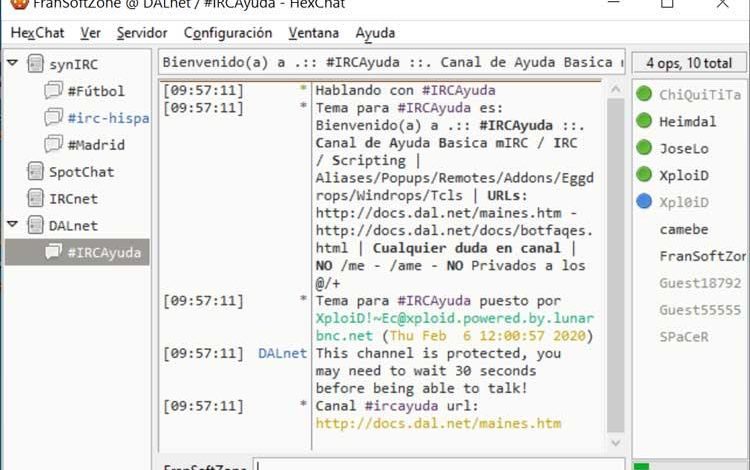Click ChiQuiTiTa's green op status icon

pos(644,94)
